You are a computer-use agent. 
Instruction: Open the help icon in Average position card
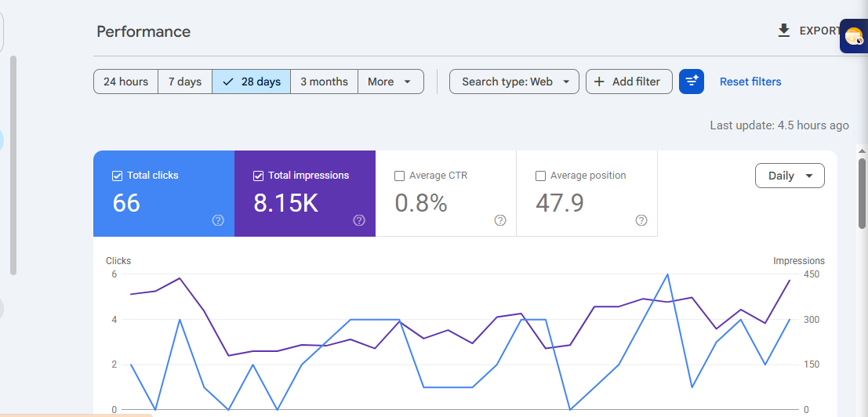[x=641, y=221]
